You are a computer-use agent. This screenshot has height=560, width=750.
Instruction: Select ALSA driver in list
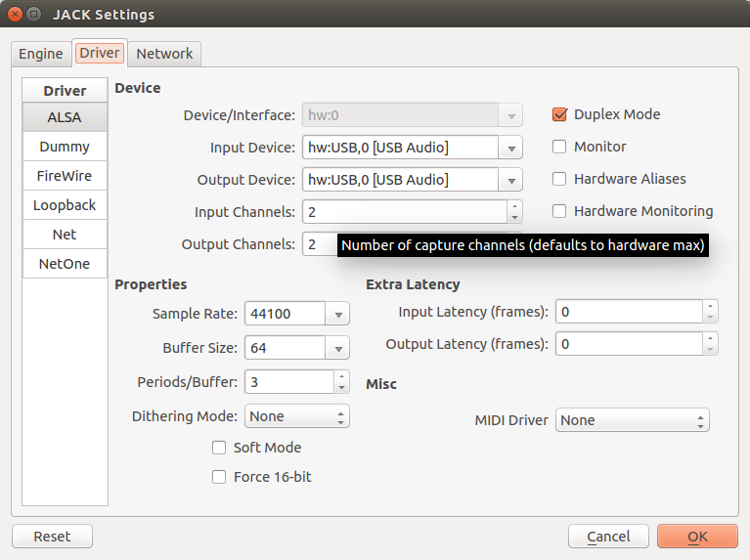coord(65,117)
